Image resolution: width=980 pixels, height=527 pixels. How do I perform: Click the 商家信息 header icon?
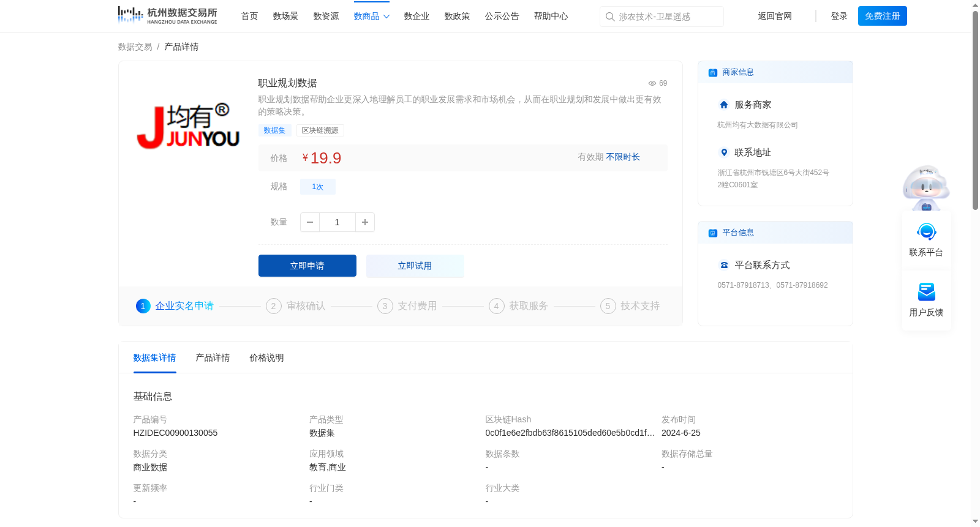click(x=713, y=73)
